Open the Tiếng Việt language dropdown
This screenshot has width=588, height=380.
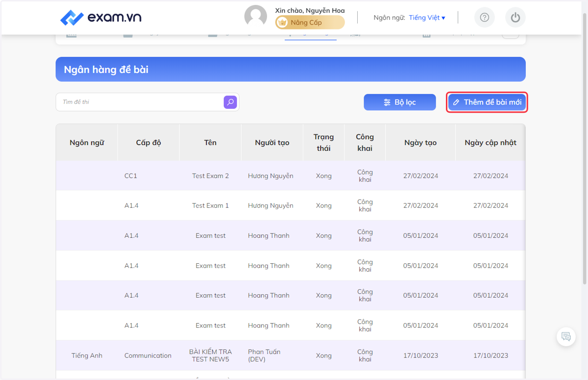tap(427, 18)
